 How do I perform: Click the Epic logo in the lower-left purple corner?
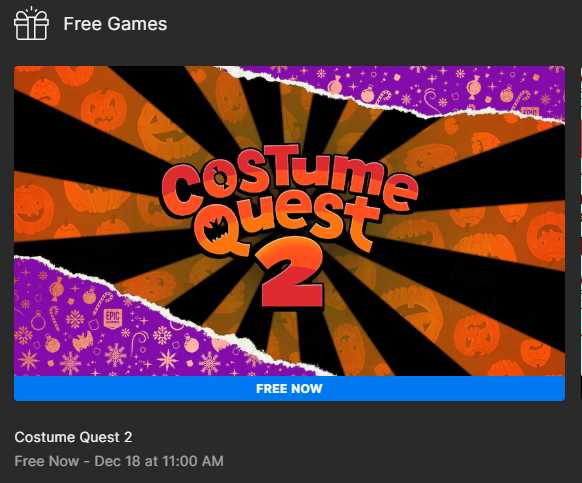click(x=112, y=318)
